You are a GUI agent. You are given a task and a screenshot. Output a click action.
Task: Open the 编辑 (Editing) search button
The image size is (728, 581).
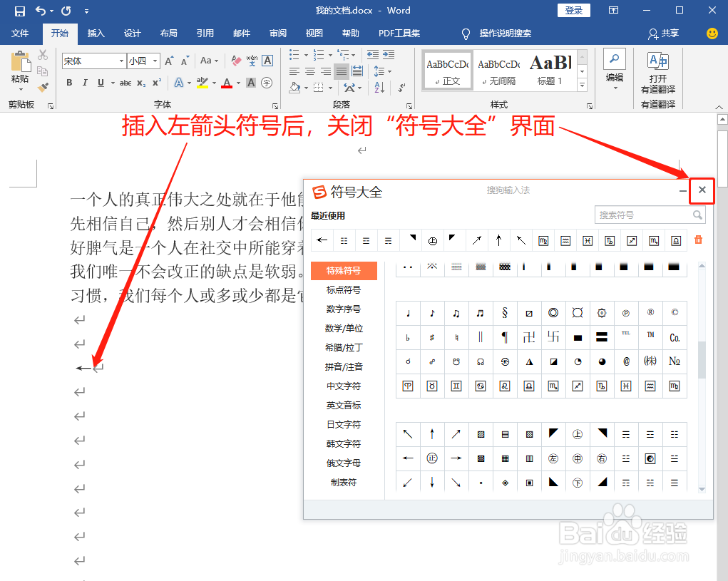pos(615,70)
